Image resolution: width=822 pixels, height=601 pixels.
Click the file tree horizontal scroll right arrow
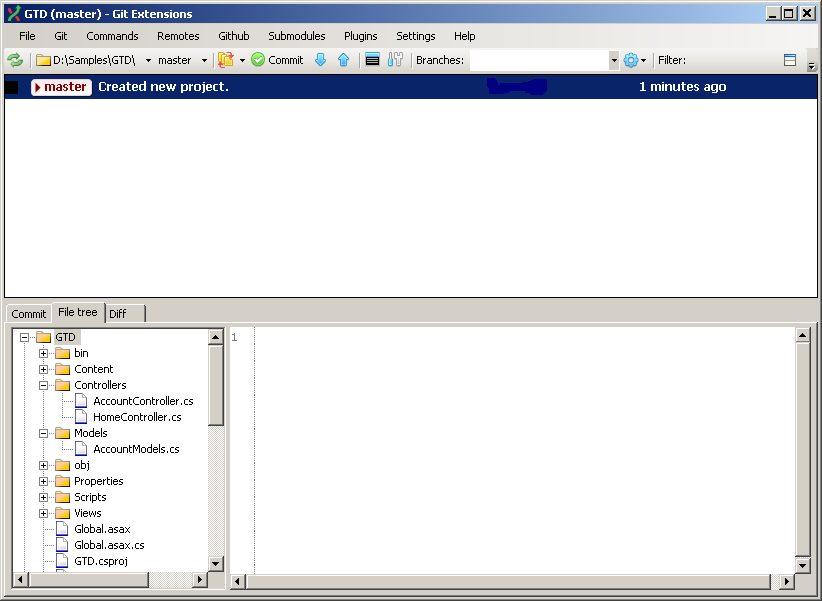(x=199, y=579)
